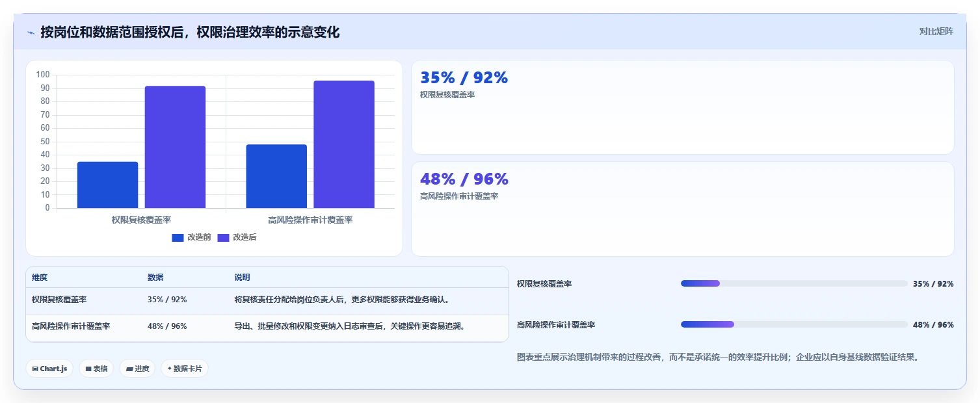Click the lightning icon before the title

pos(31,32)
